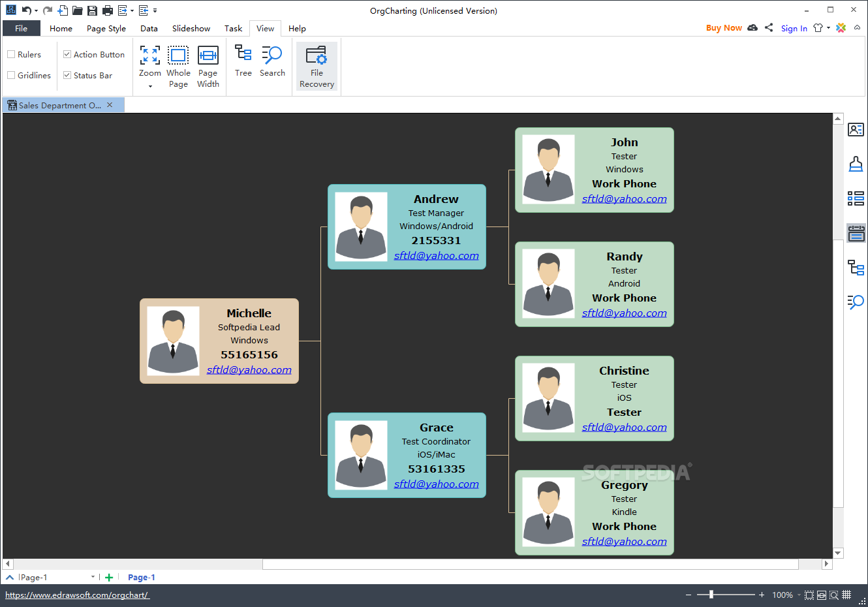The width and height of the screenshot is (868, 607).
Task: Click the Redo arrow icon
Action: tap(48, 10)
